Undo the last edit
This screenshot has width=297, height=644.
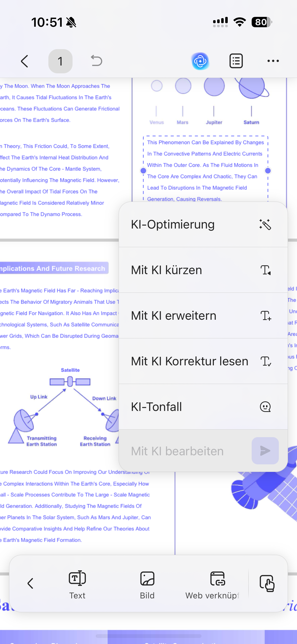point(96,61)
